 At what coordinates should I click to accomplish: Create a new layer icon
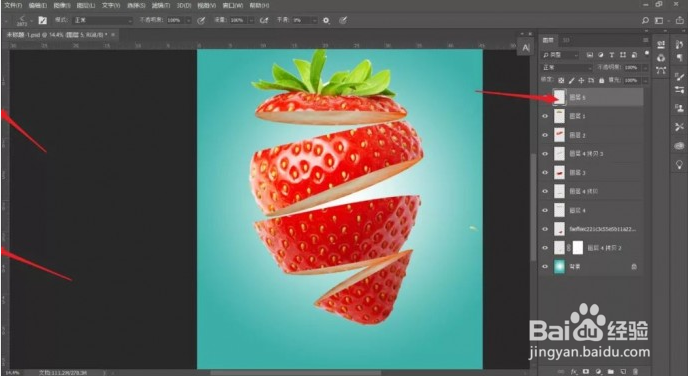pyautogui.click(x=623, y=372)
